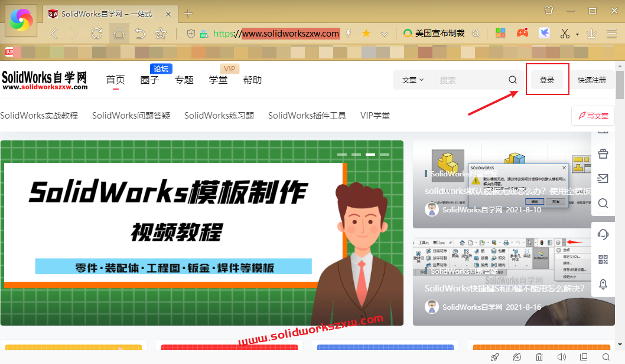This screenshot has width=625, height=364.
Task: Open the 文章 category dropdown
Action: [414, 79]
